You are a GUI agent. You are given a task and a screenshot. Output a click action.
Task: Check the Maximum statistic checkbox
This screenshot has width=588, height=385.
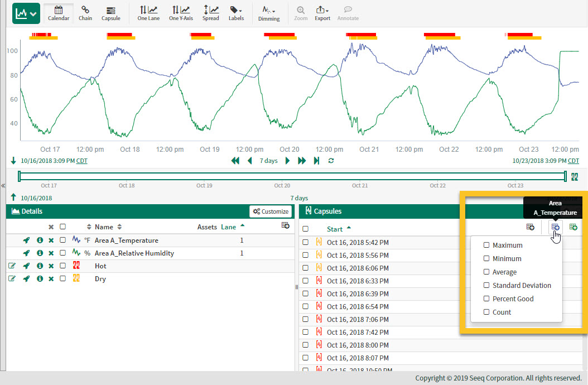click(x=486, y=246)
